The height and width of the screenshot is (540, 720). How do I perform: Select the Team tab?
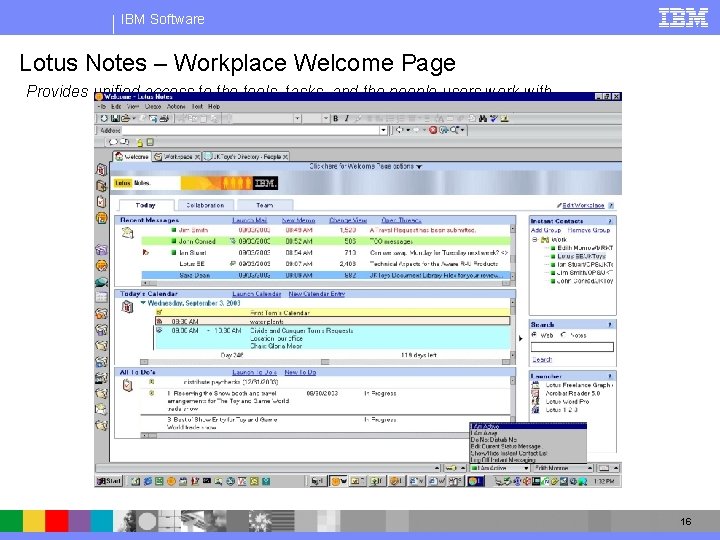point(264,205)
